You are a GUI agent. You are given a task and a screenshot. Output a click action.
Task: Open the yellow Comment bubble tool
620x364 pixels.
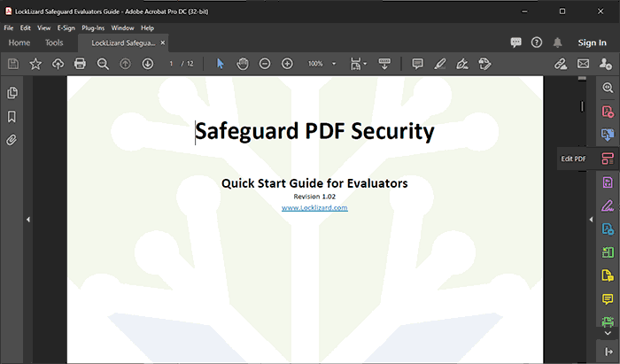pos(608,298)
